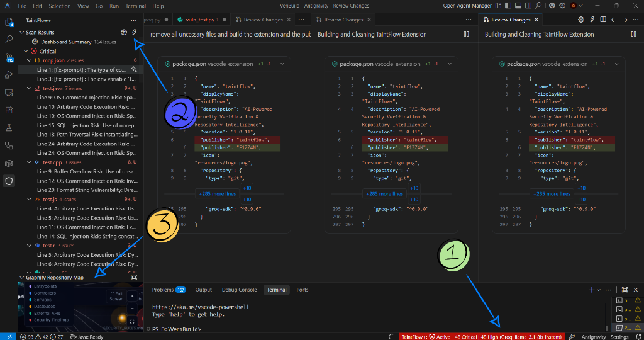Toggle side-by-side view in middle diff header
Screen dimensions: 644x340
(x=466, y=34)
